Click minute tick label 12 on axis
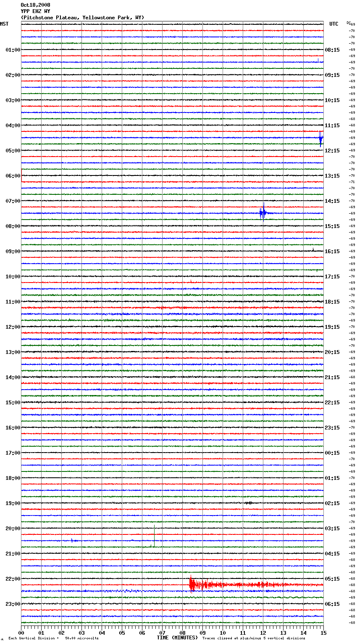The image size is (357, 644). 263,633
